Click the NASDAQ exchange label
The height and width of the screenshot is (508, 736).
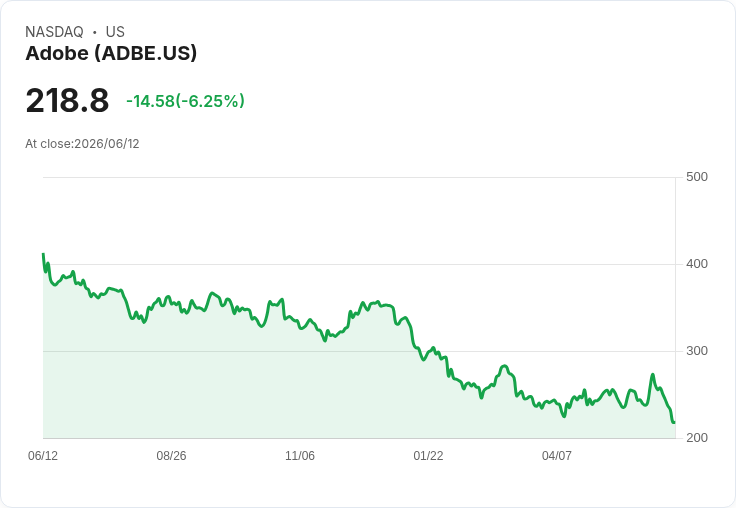(x=54, y=32)
